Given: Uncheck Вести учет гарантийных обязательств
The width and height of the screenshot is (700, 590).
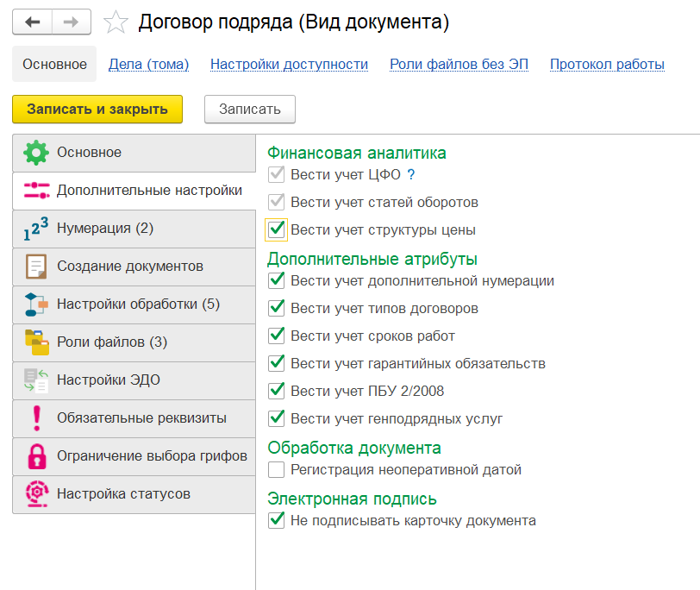Looking at the screenshot, I should click(277, 363).
